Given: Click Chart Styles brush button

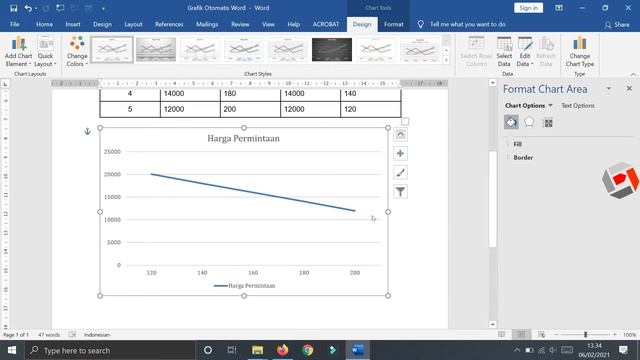Looking at the screenshot, I should 400,173.
